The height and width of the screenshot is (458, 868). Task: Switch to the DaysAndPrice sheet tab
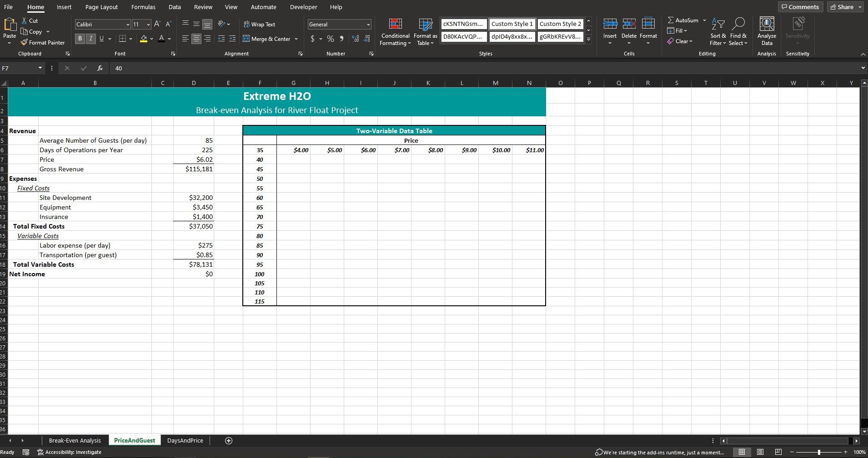pyautogui.click(x=185, y=440)
